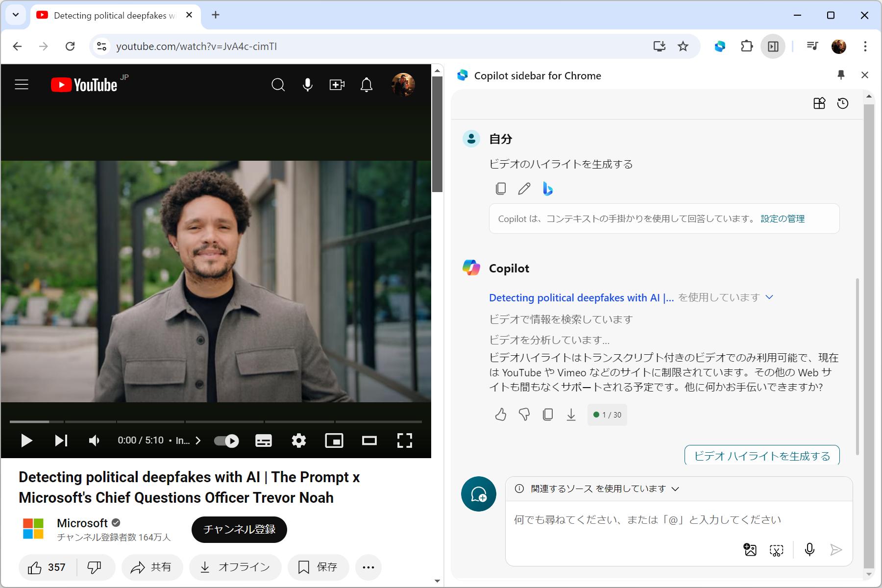
Task: Toggle autoplay switch in player
Action: tap(226, 441)
